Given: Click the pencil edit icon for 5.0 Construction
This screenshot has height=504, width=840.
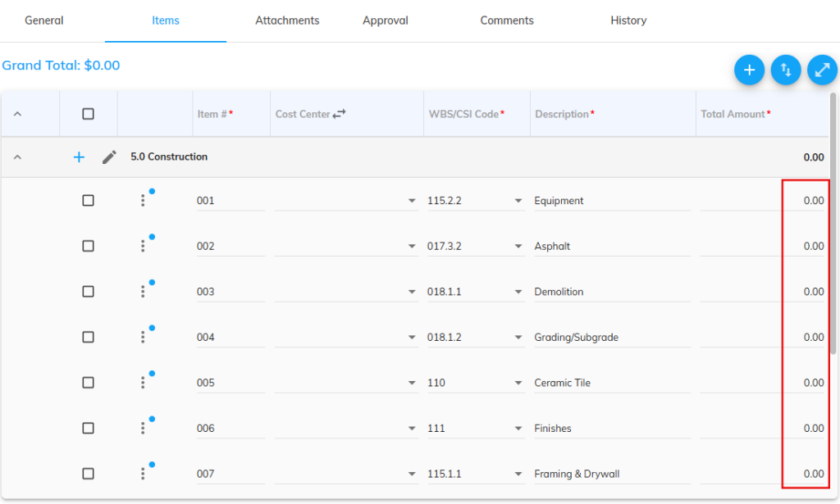Looking at the screenshot, I should point(109,157).
